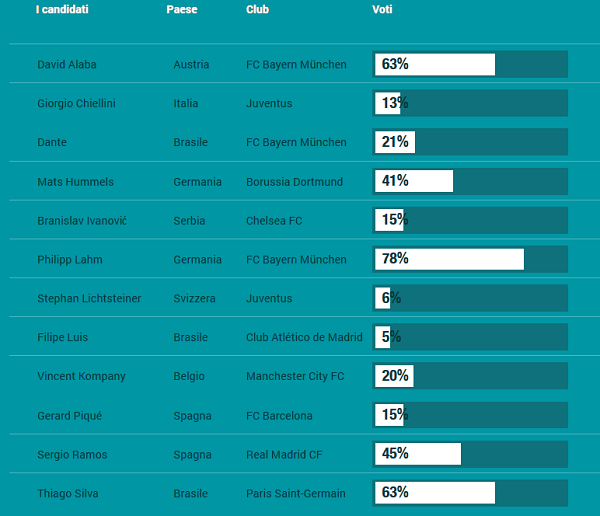Select Giorgio Chiellini in the candidates list
Screen dimensions: 600x516
click(x=76, y=104)
